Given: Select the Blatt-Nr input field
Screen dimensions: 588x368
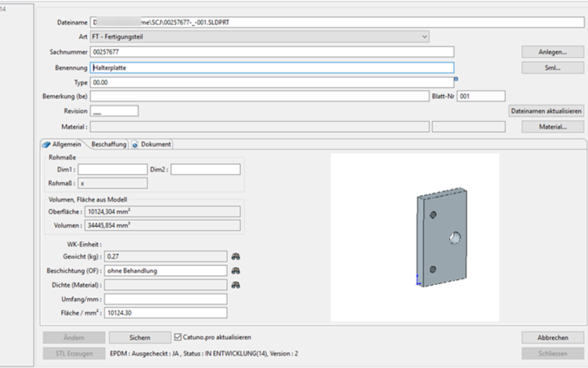Looking at the screenshot, I should point(481,96).
